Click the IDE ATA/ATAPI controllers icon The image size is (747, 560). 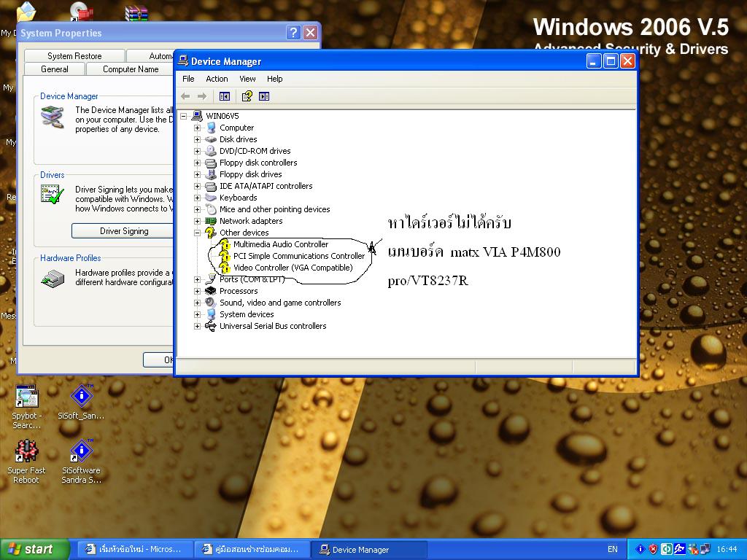click(211, 186)
